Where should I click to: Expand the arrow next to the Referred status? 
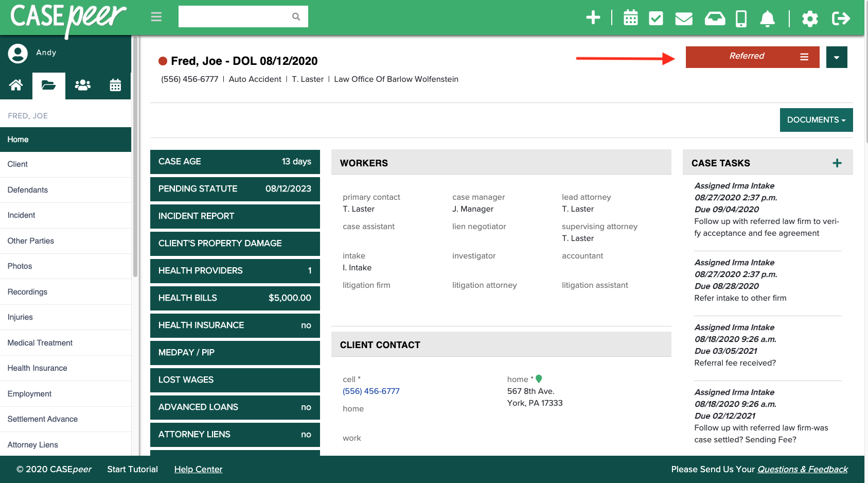point(837,57)
